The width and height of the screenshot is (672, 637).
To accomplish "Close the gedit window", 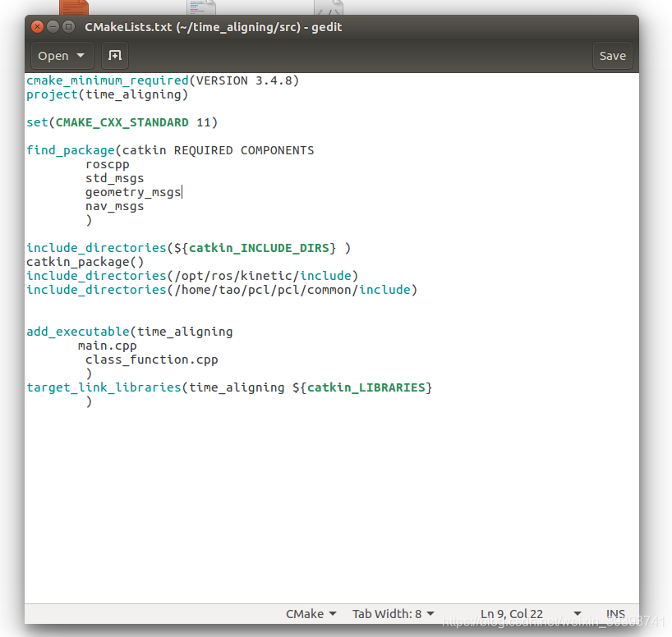I will pos(37,27).
